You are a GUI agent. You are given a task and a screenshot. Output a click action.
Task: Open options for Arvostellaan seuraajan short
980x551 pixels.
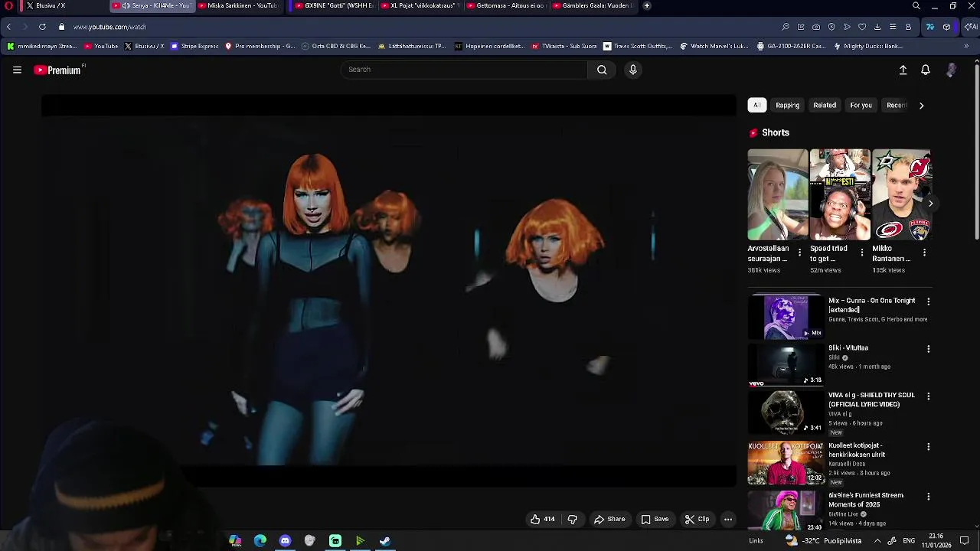click(x=800, y=252)
